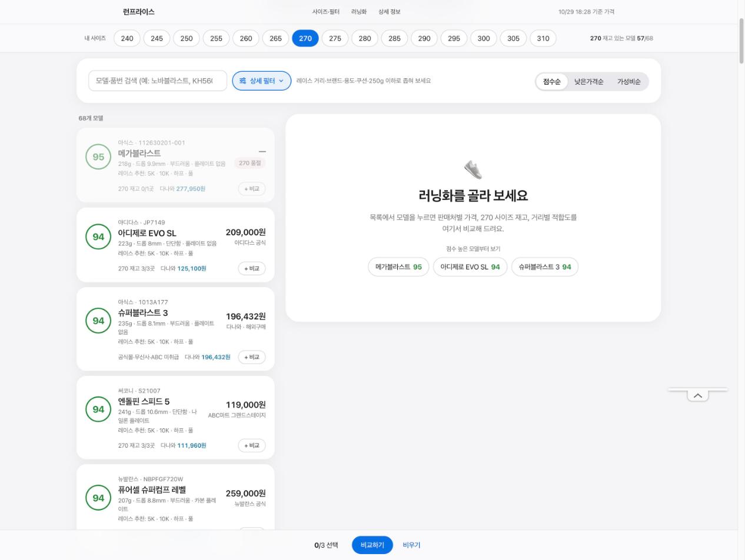Click the 아디제로 EVO SL 94 suggestion chip

(x=470, y=267)
